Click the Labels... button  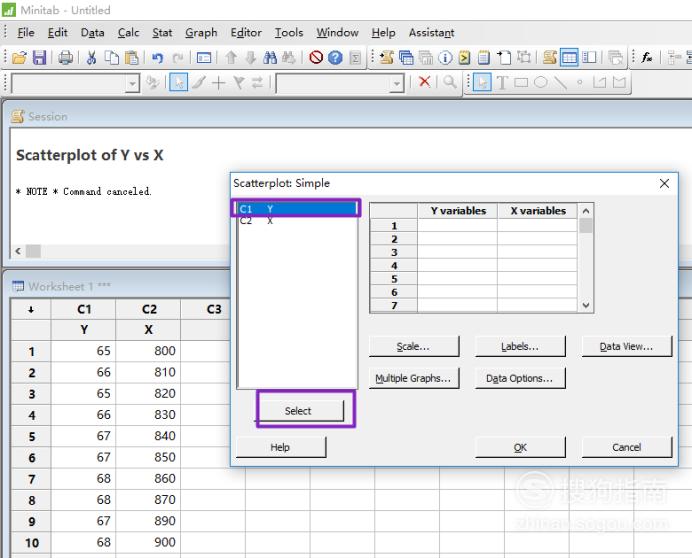pyautogui.click(x=520, y=347)
